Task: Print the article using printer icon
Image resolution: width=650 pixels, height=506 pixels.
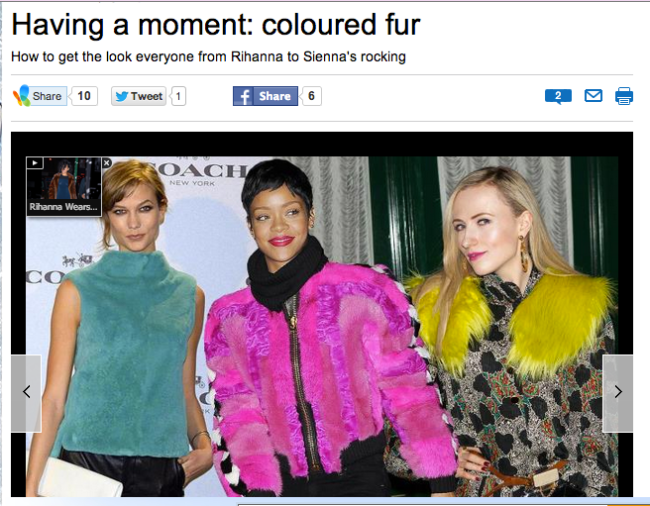Action: click(624, 96)
